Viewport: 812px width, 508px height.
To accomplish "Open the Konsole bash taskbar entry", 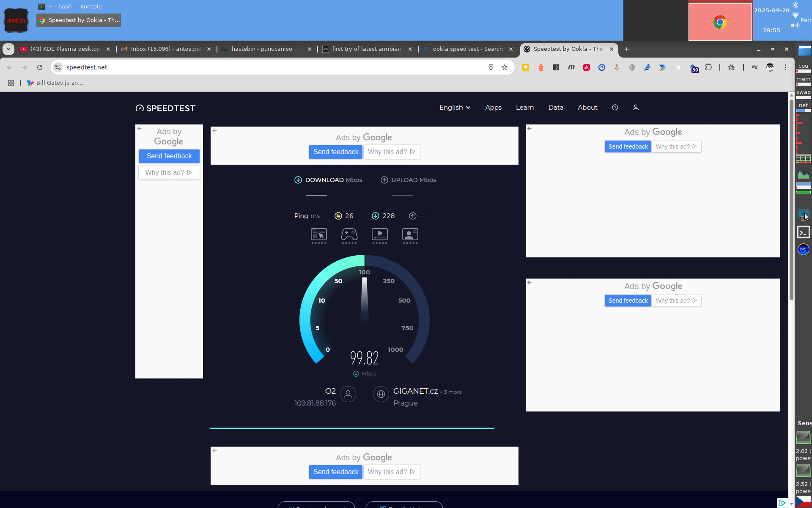I will click(75, 7).
